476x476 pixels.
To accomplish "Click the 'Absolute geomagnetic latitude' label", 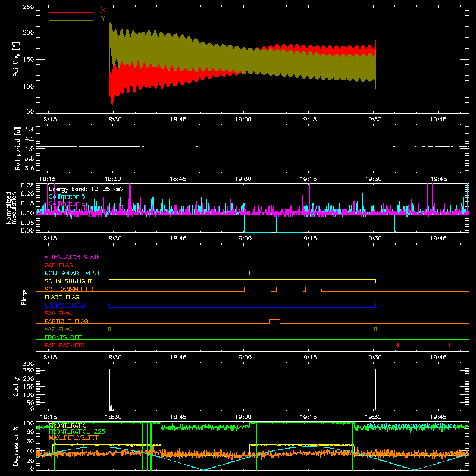I will click(411, 425).
